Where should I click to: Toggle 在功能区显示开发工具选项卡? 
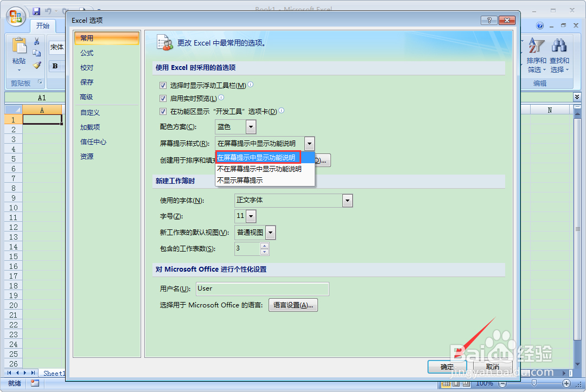(163, 111)
